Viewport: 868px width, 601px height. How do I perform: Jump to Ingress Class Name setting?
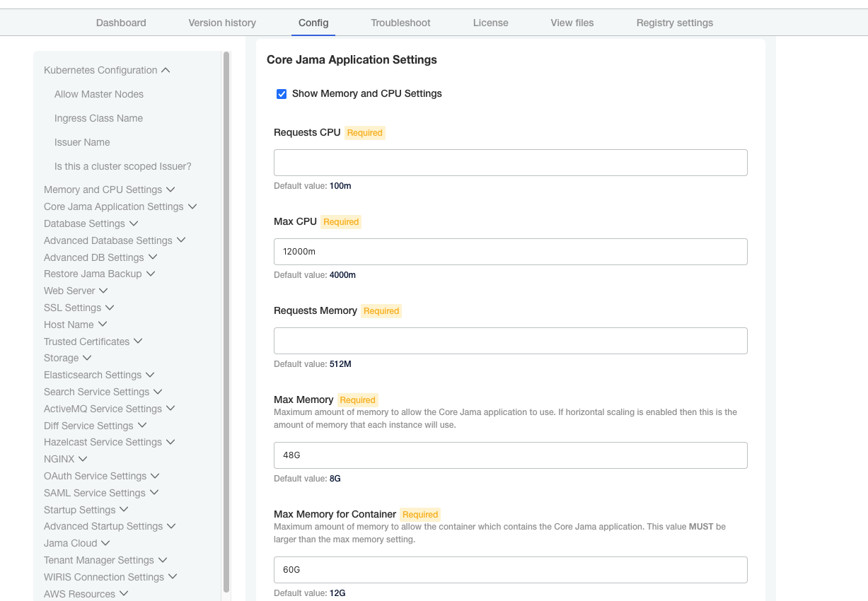coord(98,118)
